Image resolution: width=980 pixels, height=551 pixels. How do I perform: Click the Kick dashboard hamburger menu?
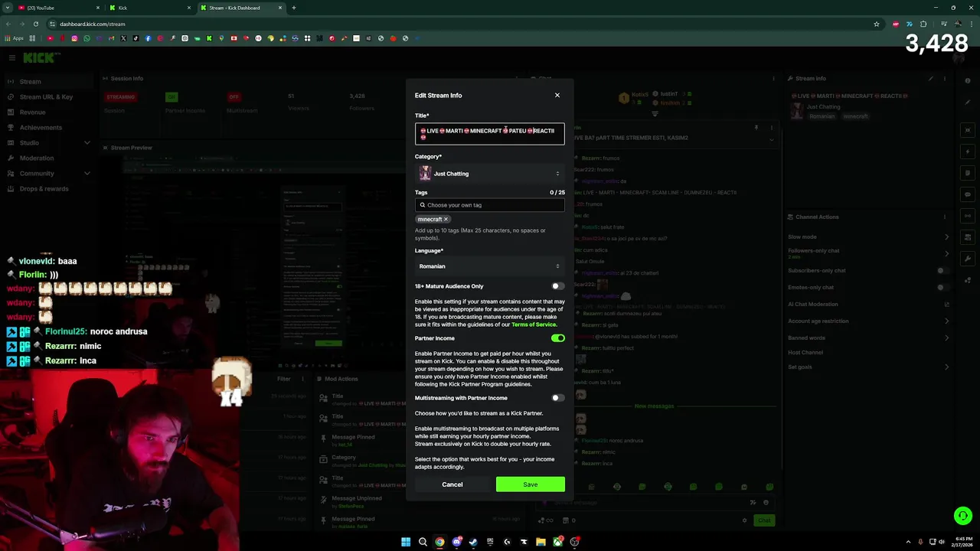pyautogui.click(x=11, y=57)
